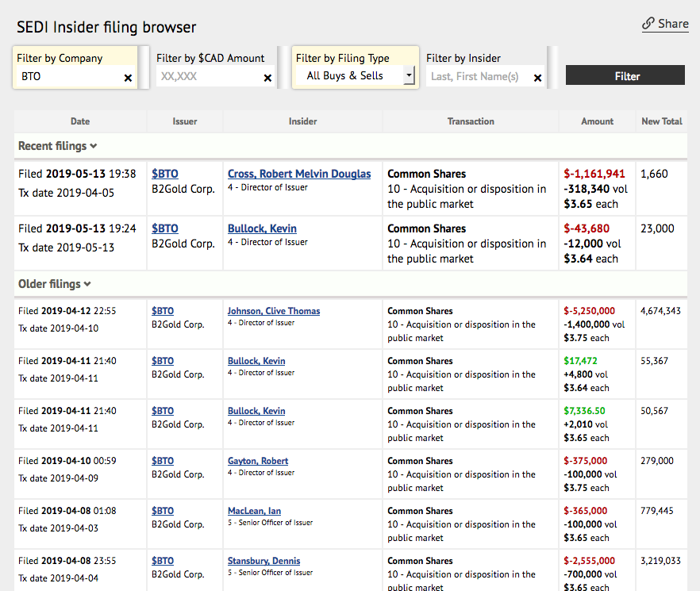Click the Share link icon
Viewport: 700px width, 591px height.
point(648,24)
